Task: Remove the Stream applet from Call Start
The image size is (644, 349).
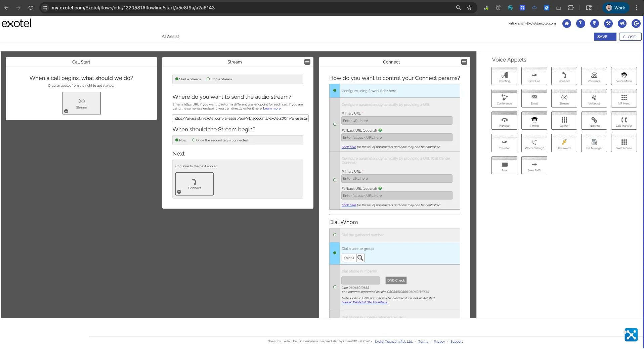Action: [x=66, y=111]
